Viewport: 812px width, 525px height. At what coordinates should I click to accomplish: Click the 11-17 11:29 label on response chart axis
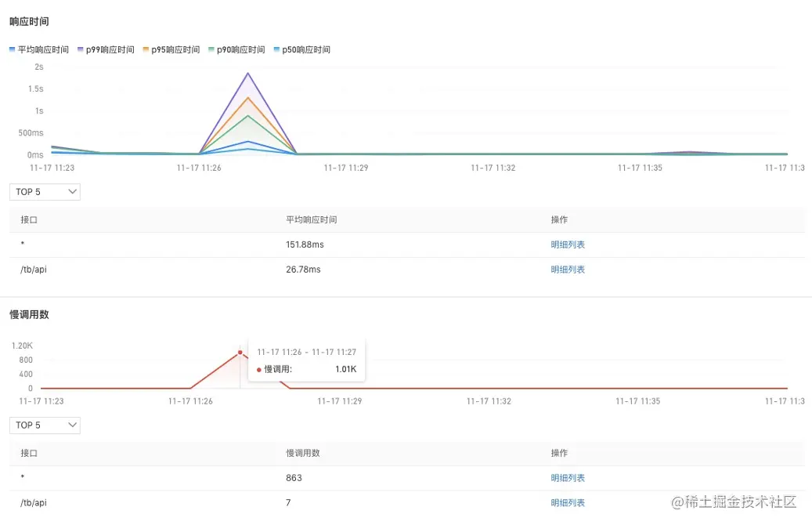346,168
